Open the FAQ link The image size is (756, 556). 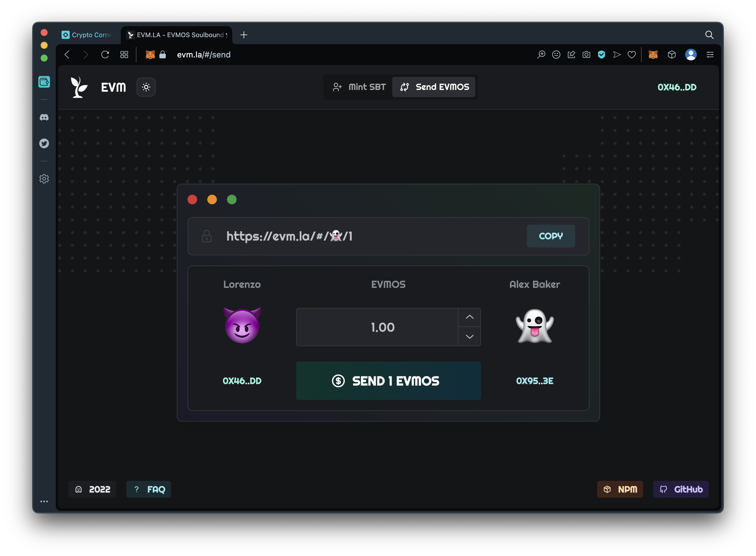click(149, 489)
